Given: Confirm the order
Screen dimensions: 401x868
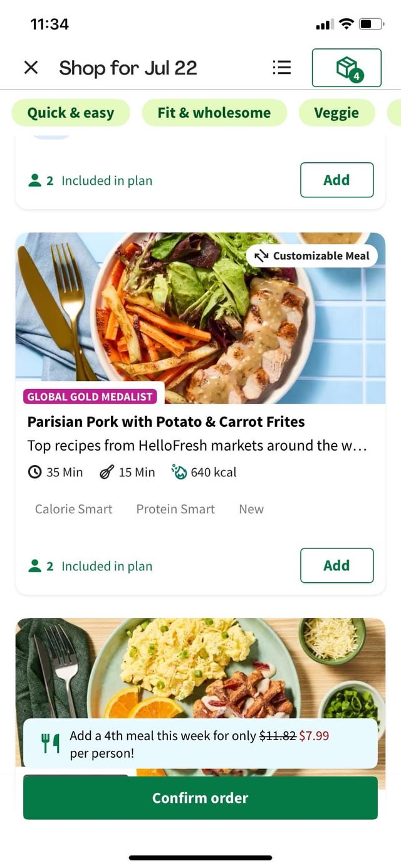Looking at the screenshot, I should (x=200, y=798).
